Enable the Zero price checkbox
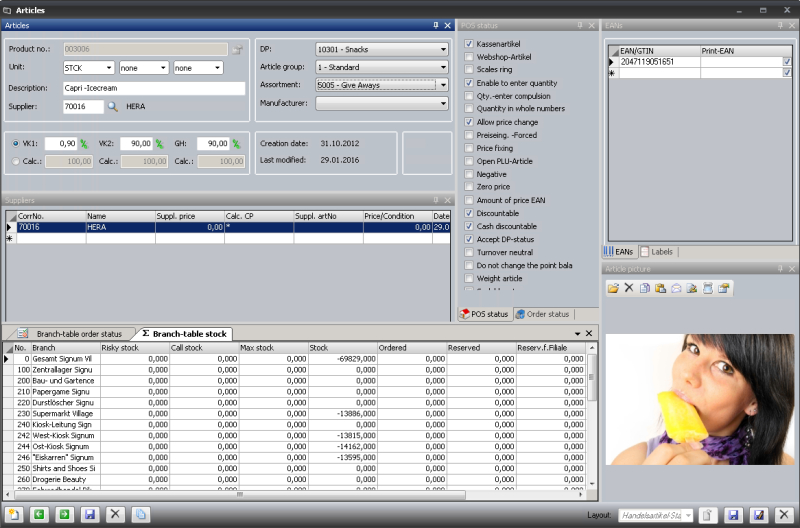The image size is (800, 528). tap(469, 187)
